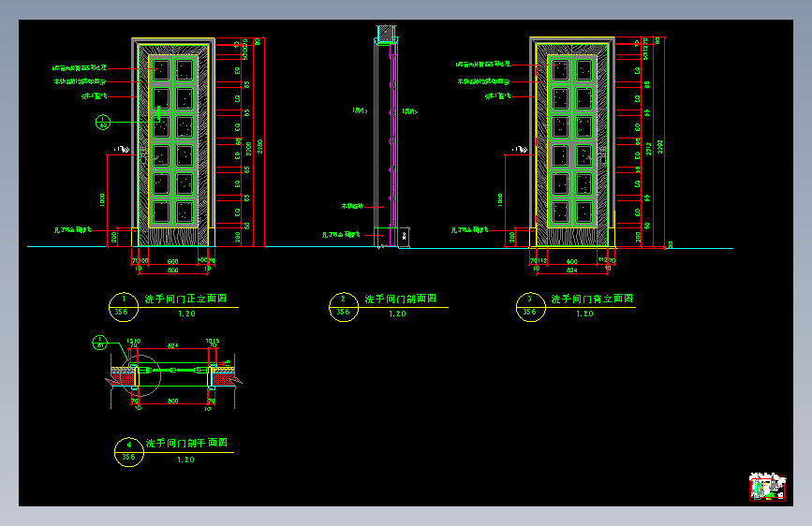Select the 1000 handle height dimension on front elevation

[102, 200]
